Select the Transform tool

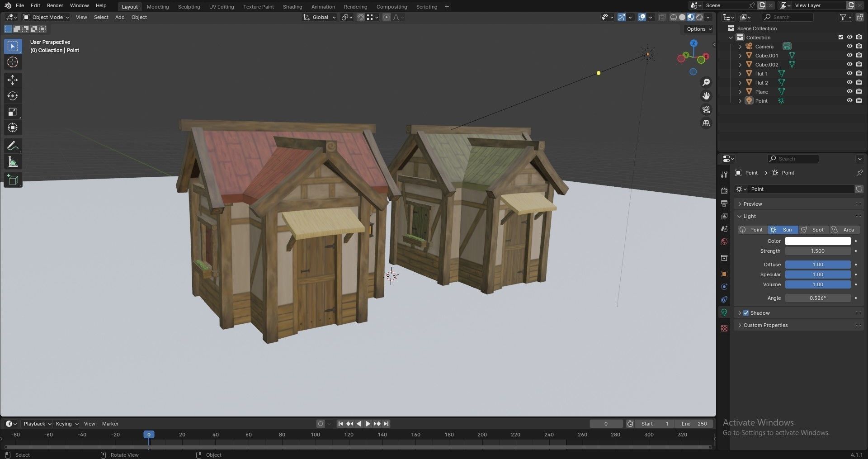(13, 128)
